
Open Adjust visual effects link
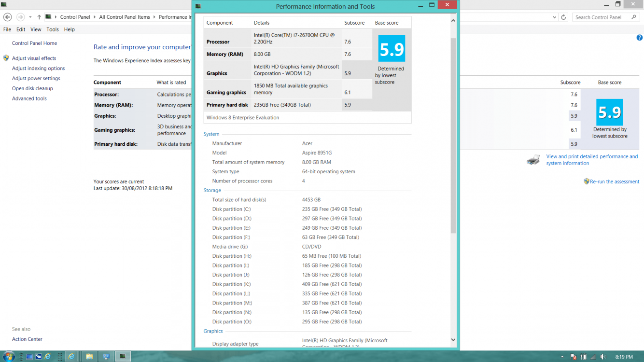point(34,58)
